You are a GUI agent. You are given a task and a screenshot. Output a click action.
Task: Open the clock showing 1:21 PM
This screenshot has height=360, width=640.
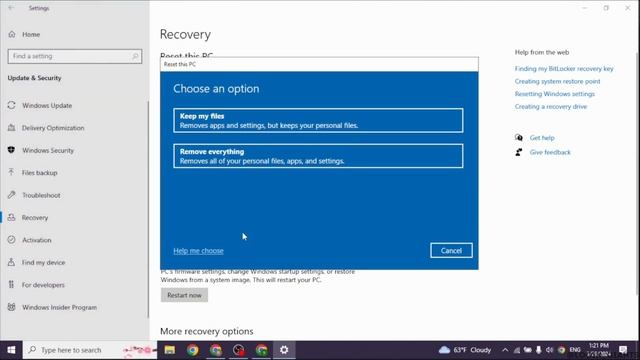click(x=598, y=350)
